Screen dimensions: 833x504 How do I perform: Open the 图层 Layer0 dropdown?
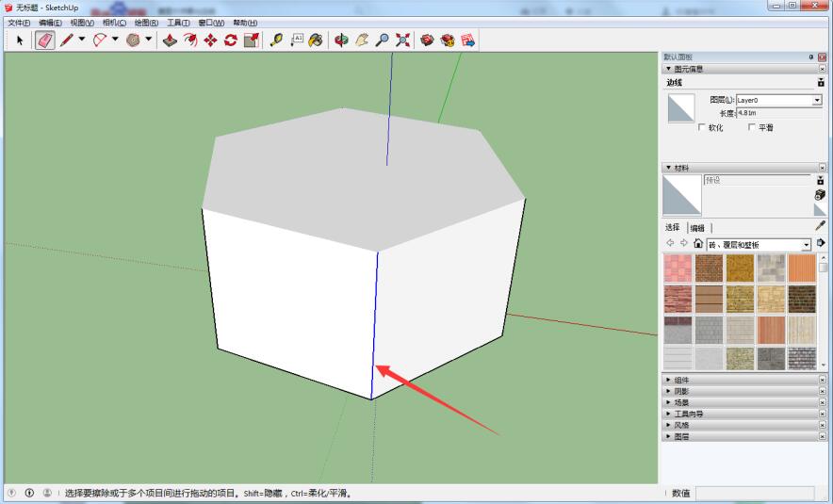816,100
